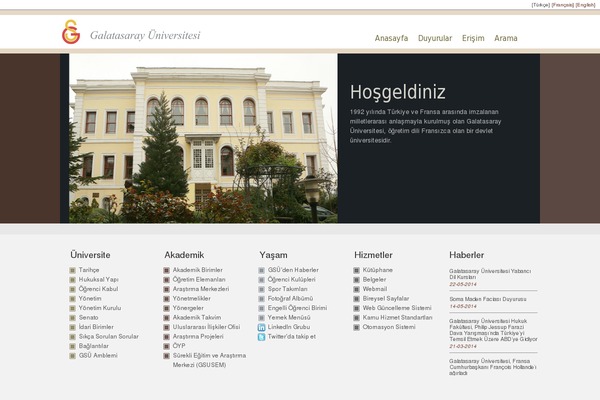Image resolution: width=600 pixels, height=400 pixels.
Task: Open the Öğretim Elemanları link
Action: [x=199, y=279]
